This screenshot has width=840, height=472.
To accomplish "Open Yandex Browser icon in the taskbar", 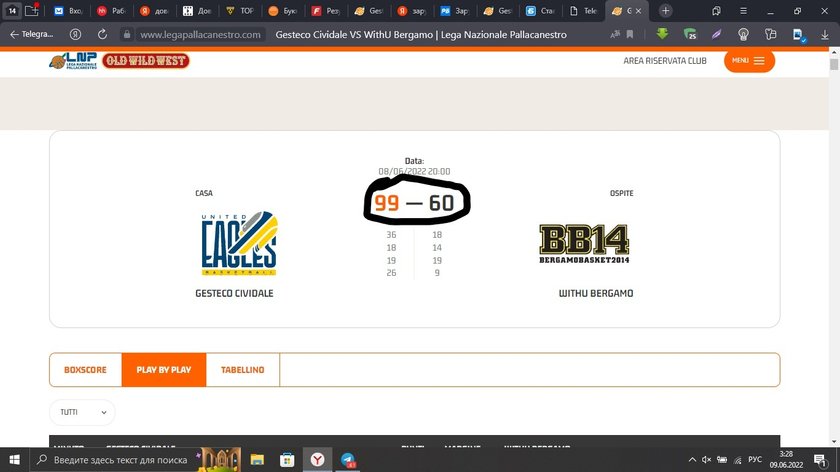I will pos(316,460).
